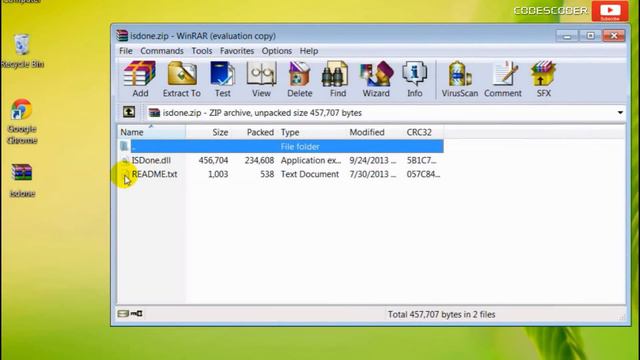Screen dimensions: 640x360
Task: Select the Google Chrome desktop shortcut
Action: (22, 122)
